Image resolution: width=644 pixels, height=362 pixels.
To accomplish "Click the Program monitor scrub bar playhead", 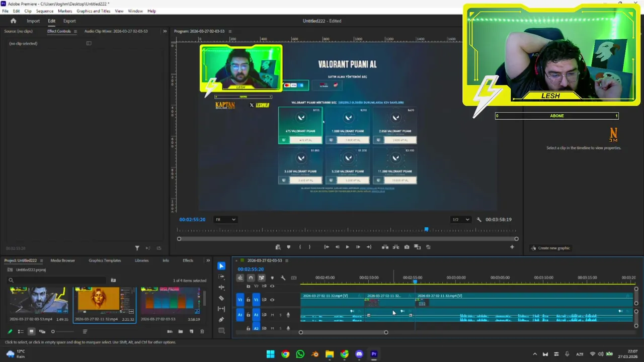I will 426,229.
